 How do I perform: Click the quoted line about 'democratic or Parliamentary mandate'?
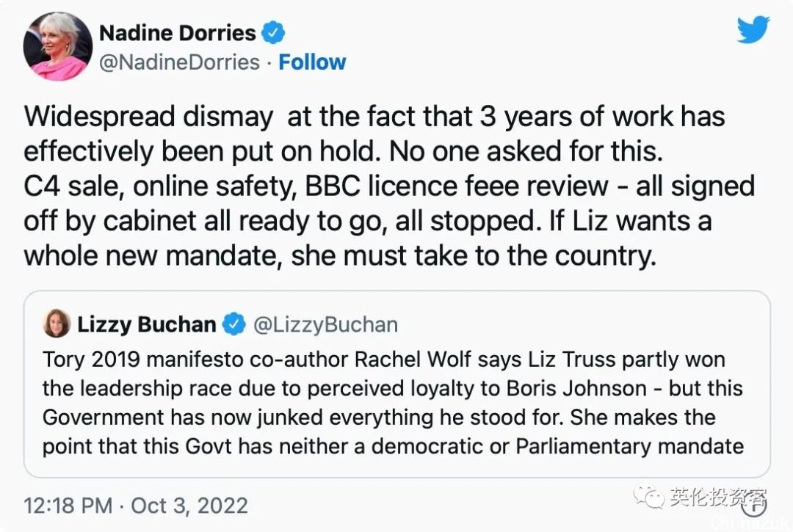click(393, 446)
